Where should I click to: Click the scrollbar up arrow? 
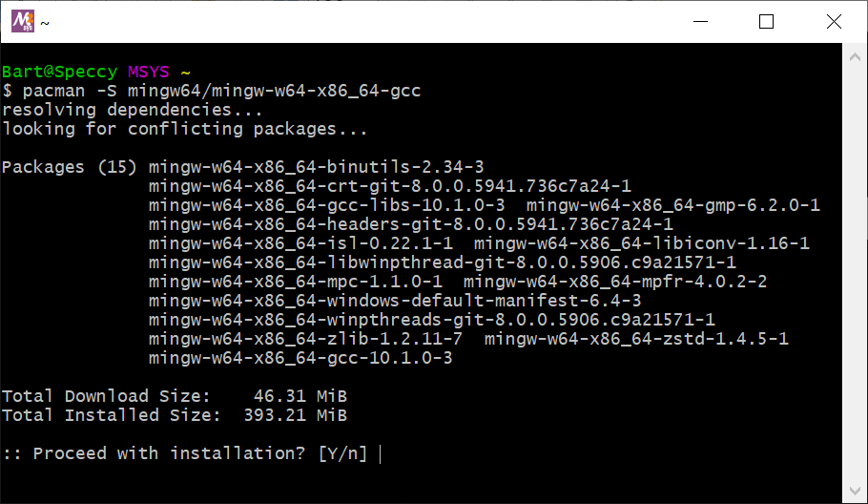pos(855,57)
